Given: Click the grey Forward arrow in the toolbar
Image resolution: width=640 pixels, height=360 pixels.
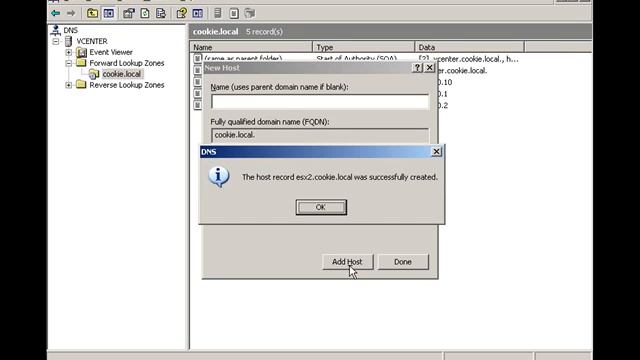Looking at the screenshot, I should [71, 13].
